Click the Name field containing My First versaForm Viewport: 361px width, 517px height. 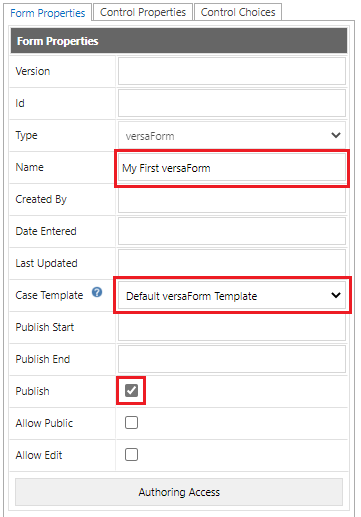click(232, 168)
